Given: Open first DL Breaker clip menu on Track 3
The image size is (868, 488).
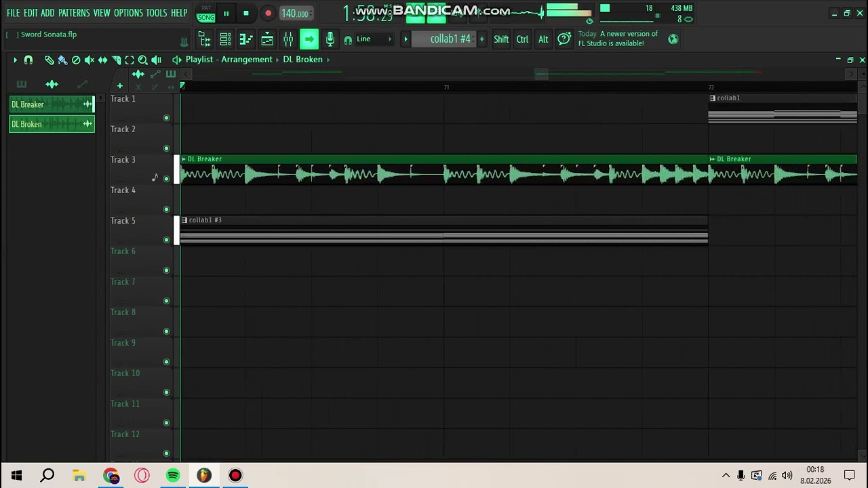Looking at the screenshot, I should coord(184,159).
